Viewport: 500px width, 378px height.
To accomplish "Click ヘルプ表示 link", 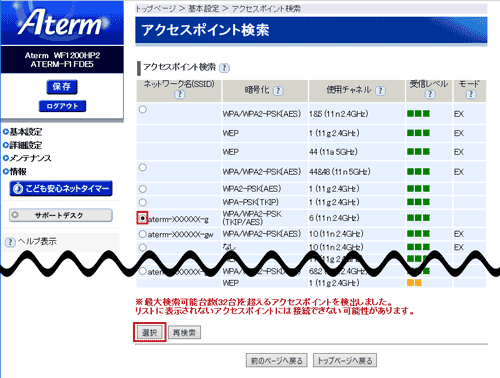I will [37, 241].
